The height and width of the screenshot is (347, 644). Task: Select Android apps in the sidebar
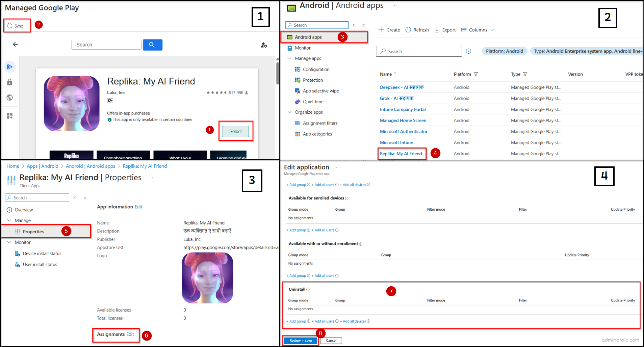(x=308, y=37)
